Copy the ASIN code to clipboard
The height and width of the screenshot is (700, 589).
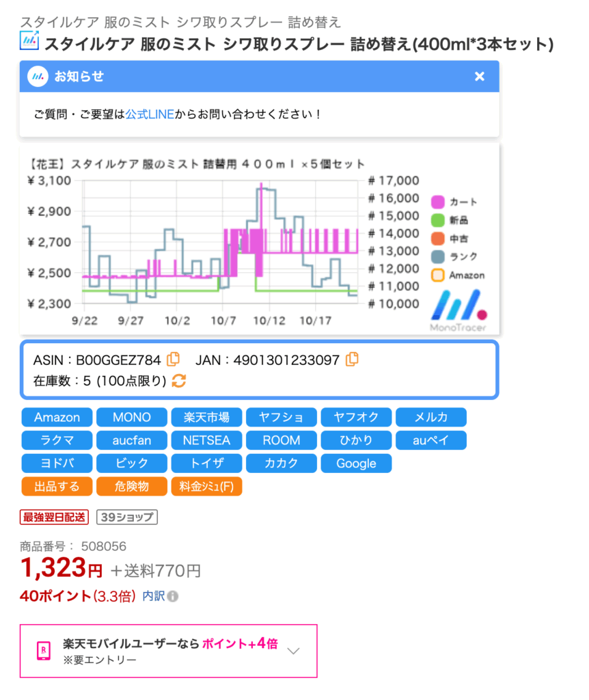pyautogui.click(x=174, y=359)
